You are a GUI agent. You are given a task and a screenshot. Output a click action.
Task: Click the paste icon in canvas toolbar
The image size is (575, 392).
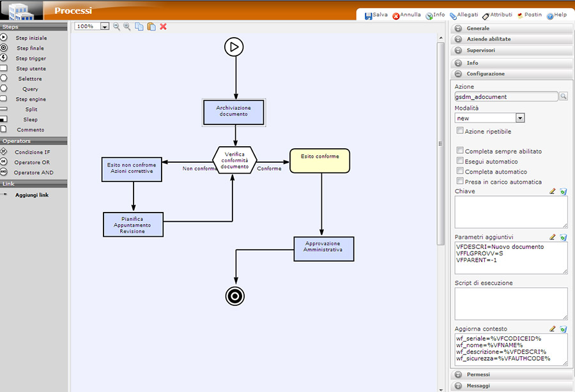pos(151,27)
